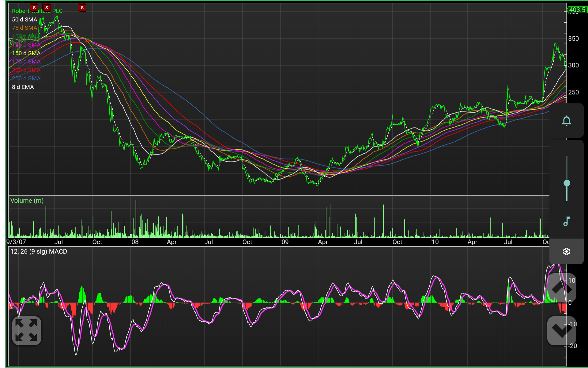Open the alert bell icon
The width and height of the screenshot is (588, 368).
pos(566,121)
